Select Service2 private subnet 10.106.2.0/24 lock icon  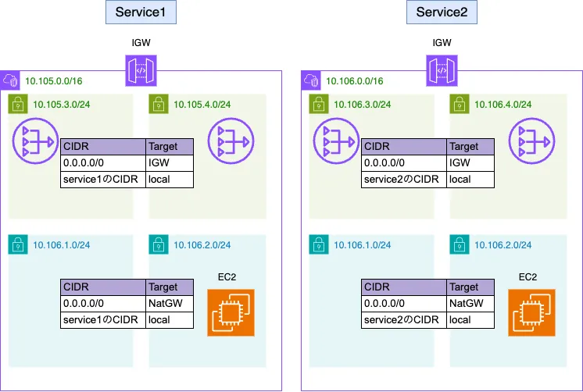[x=460, y=244]
